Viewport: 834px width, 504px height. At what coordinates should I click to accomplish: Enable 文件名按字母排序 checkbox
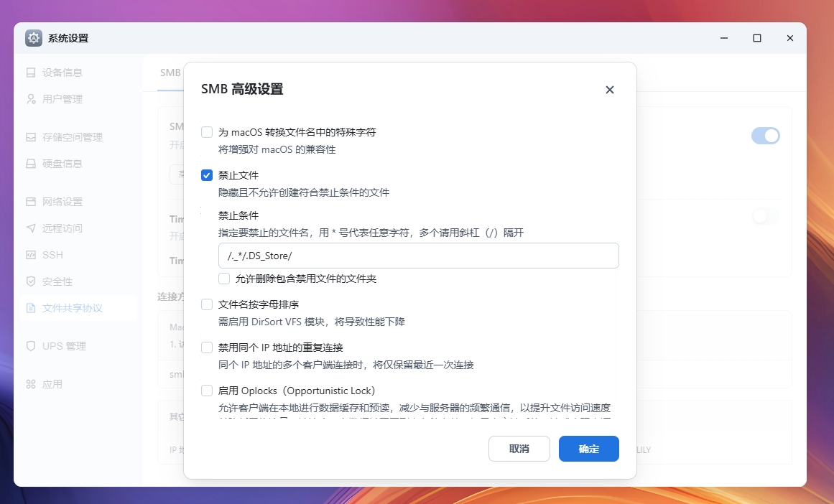click(207, 304)
